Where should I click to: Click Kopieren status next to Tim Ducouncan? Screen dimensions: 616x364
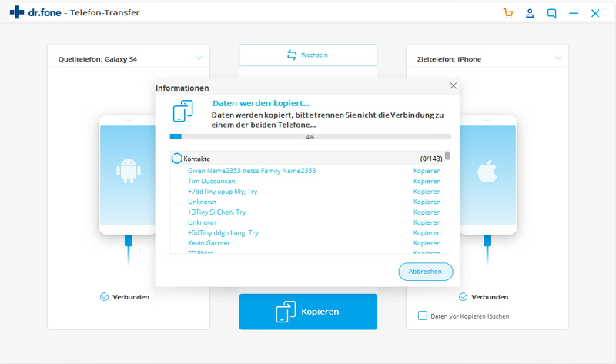coord(427,181)
